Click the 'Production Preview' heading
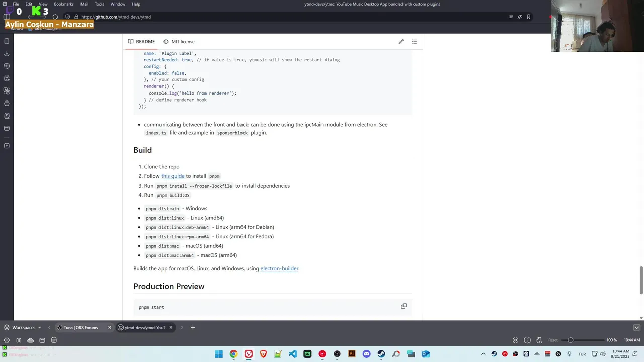The height and width of the screenshot is (362, 644). tap(169, 286)
